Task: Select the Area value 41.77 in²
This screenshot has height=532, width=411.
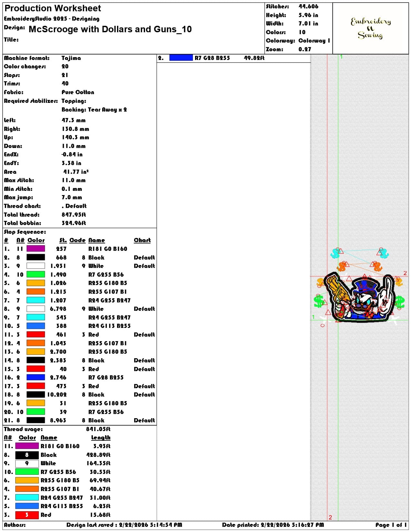Action: 76,172
